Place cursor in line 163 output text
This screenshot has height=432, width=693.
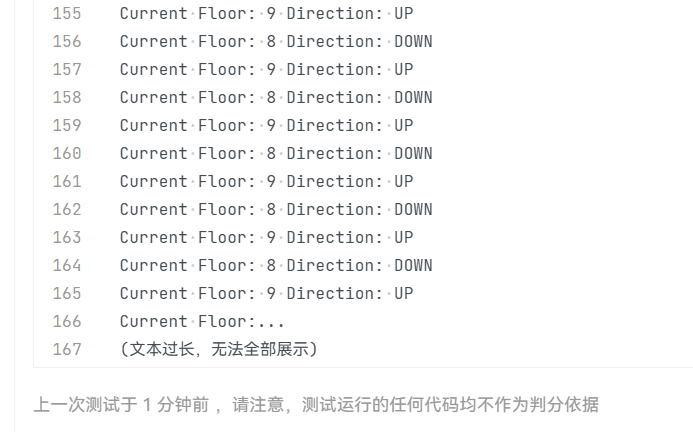(266, 238)
